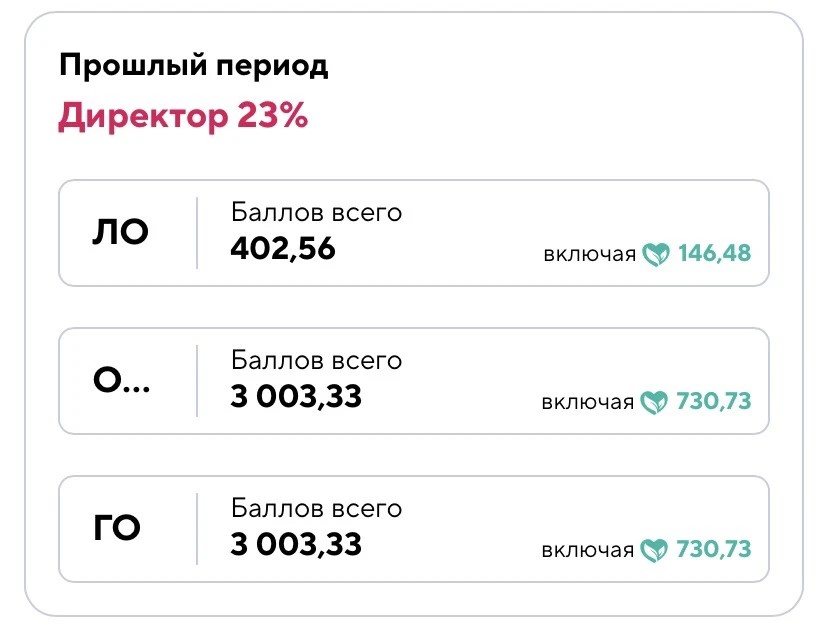Open the ЛО points card

pos(413,233)
